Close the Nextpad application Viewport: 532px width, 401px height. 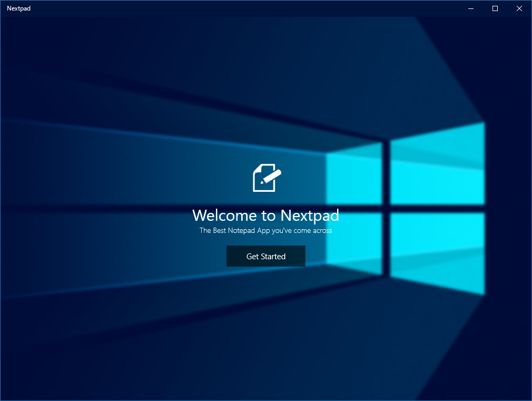tap(519, 8)
